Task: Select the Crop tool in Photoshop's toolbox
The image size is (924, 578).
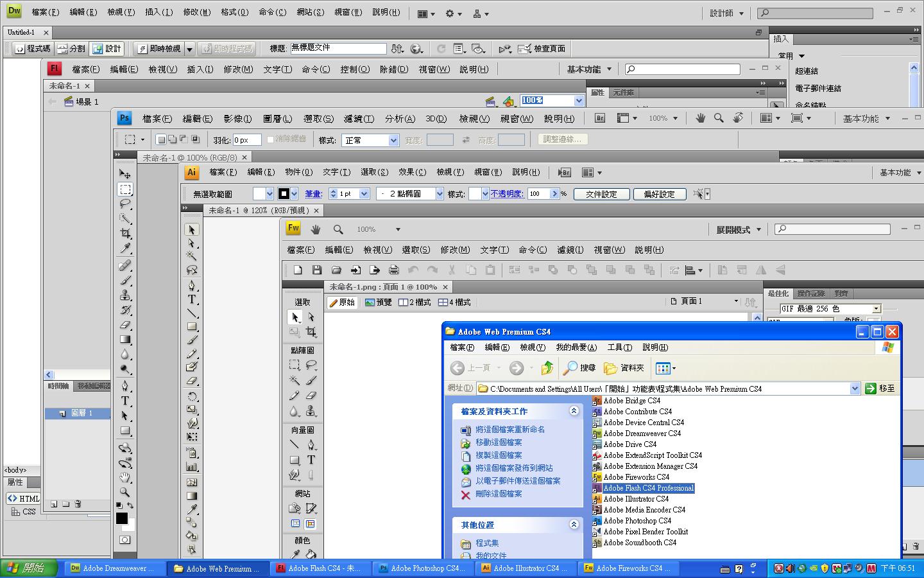Action: (125, 233)
